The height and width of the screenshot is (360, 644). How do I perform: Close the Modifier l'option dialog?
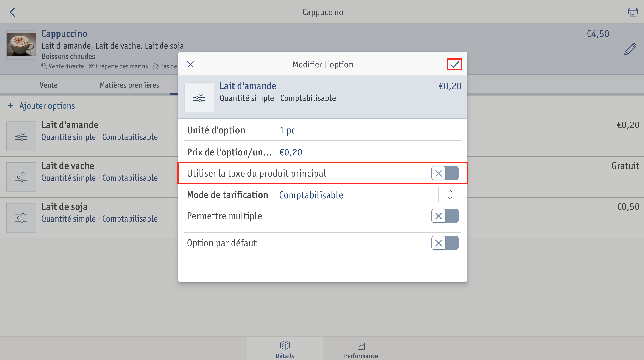pyautogui.click(x=190, y=64)
